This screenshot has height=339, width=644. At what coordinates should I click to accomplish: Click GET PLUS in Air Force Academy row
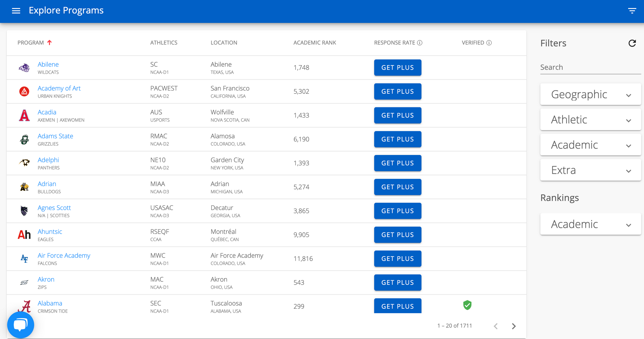pyautogui.click(x=398, y=258)
